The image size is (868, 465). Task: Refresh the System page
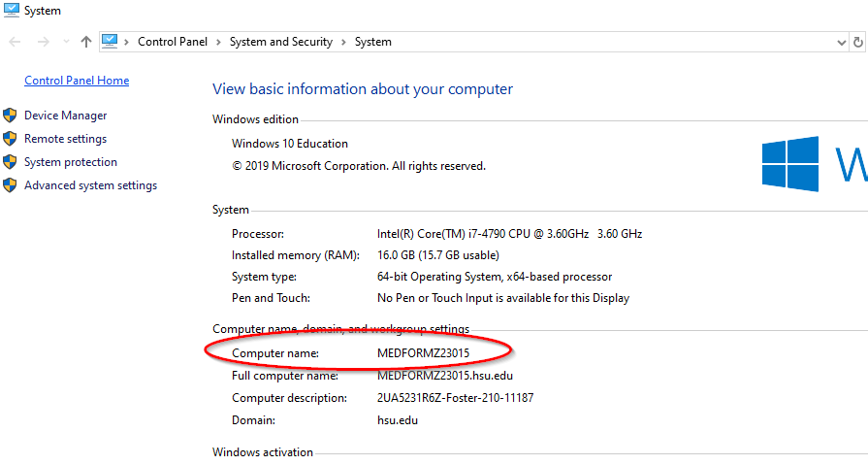(x=858, y=42)
